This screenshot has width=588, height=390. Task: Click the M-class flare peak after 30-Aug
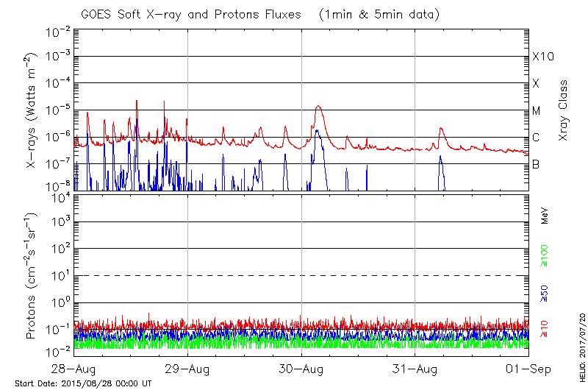point(318,106)
